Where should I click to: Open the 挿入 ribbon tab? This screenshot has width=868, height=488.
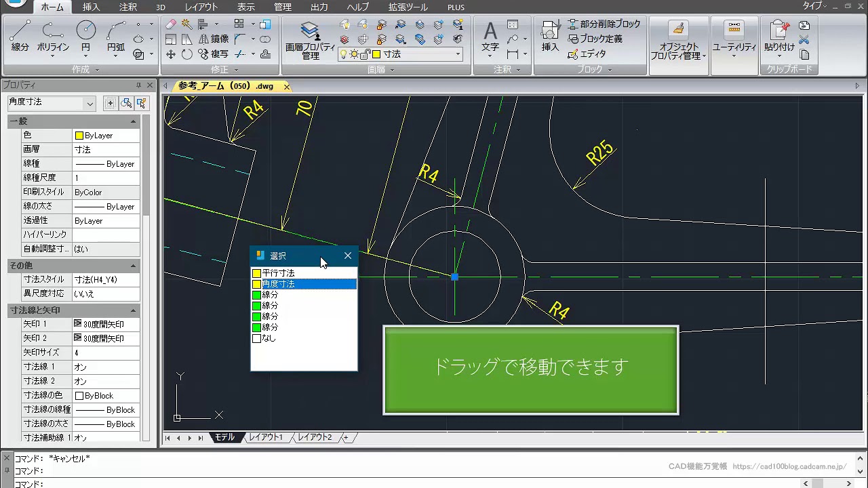pos(91,7)
